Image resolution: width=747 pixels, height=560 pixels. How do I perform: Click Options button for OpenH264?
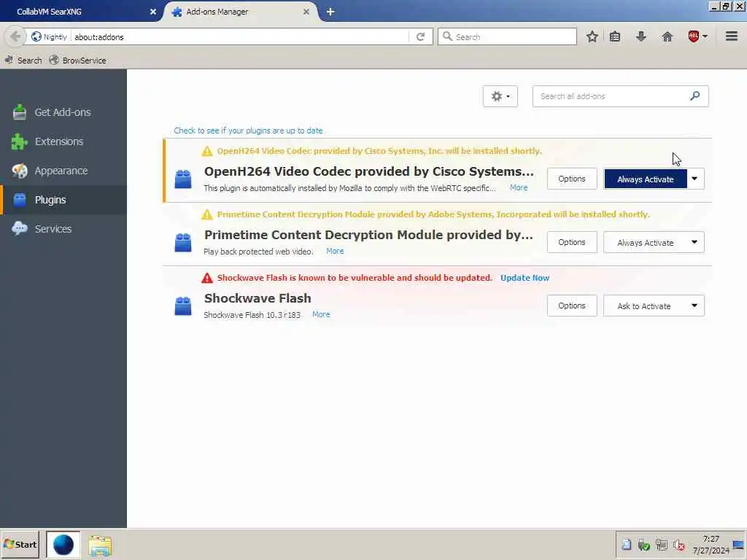pos(572,179)
